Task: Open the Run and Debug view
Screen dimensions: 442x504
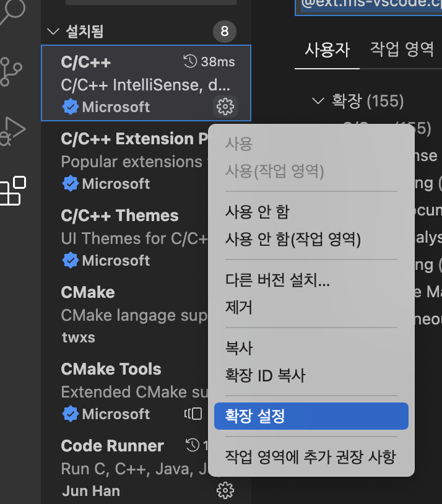Action: tap(12, 131)
